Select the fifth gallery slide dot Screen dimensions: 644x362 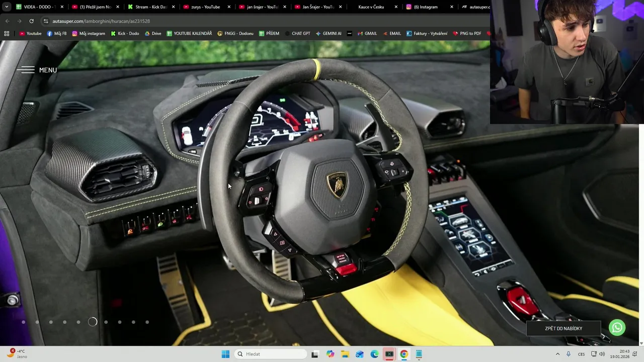pos(78,322)
